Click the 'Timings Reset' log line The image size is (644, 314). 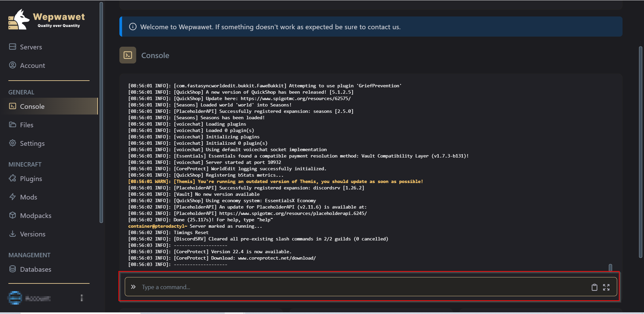click(x=168, y=232)
